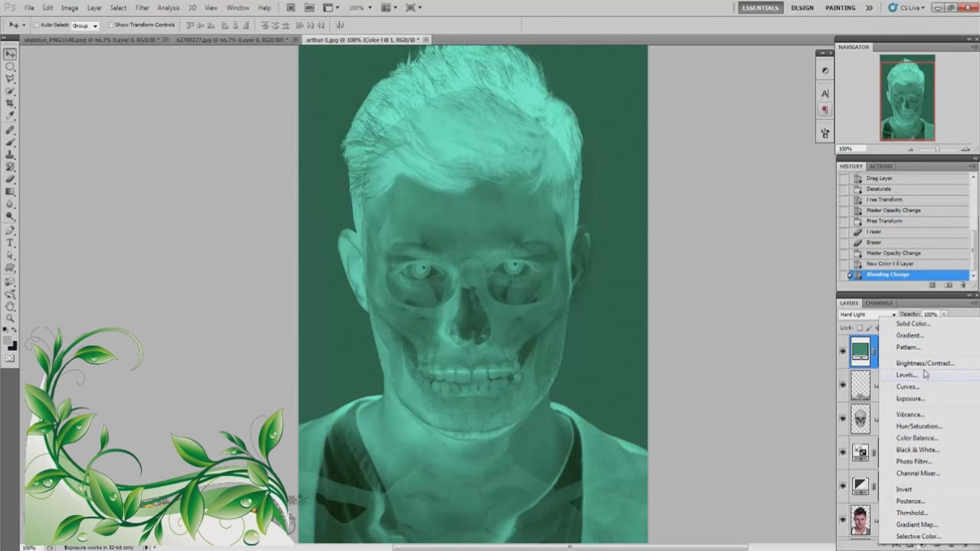
Task: Select the Hand tool
Action: 10,305
